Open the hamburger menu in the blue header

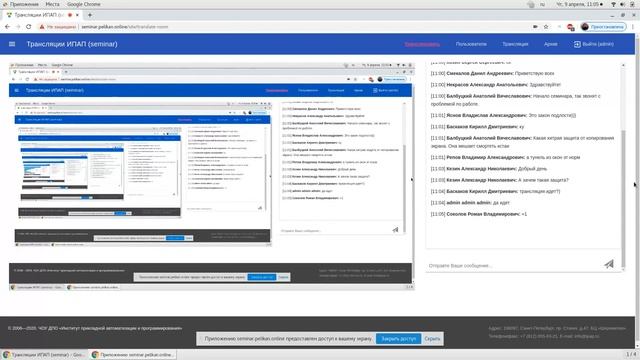click(12, 44)
